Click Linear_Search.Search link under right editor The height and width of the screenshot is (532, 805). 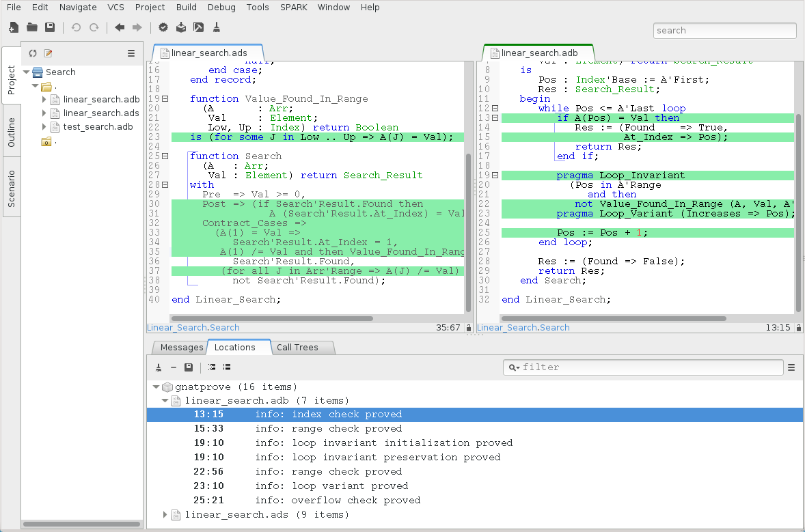pyautogui.click(x=523, y=328)
